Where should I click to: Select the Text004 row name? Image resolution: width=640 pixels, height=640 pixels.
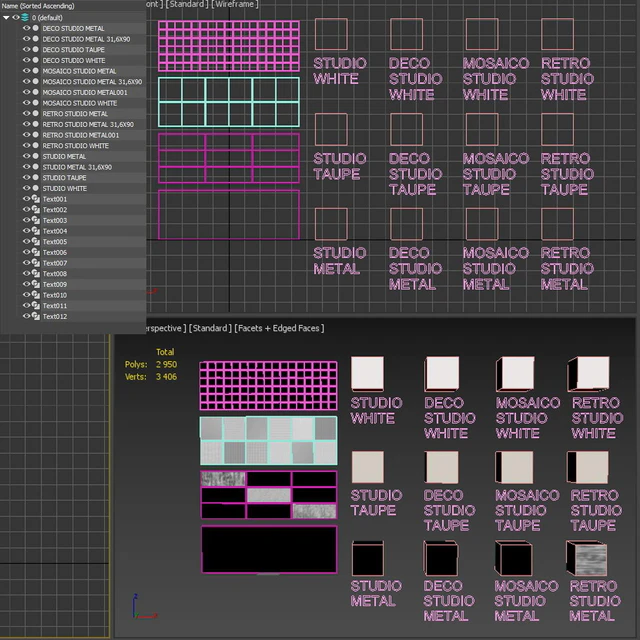tap(55, 231)
